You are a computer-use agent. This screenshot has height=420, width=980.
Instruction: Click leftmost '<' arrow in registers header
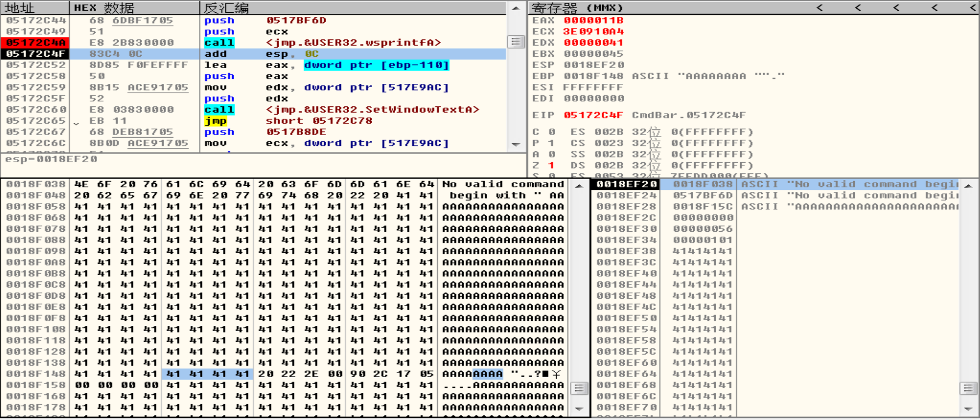(x=819, y=8)
